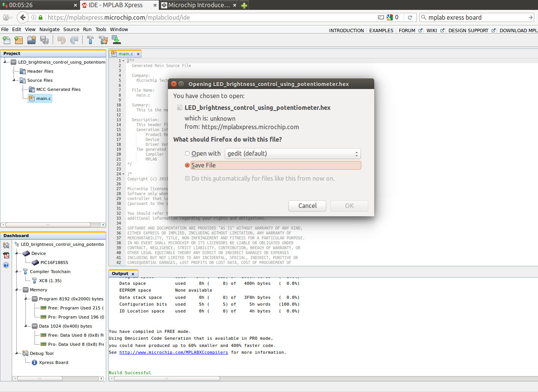
Task: Click the Device chip icon in Dashboard tree
Action: coord(26,253)
